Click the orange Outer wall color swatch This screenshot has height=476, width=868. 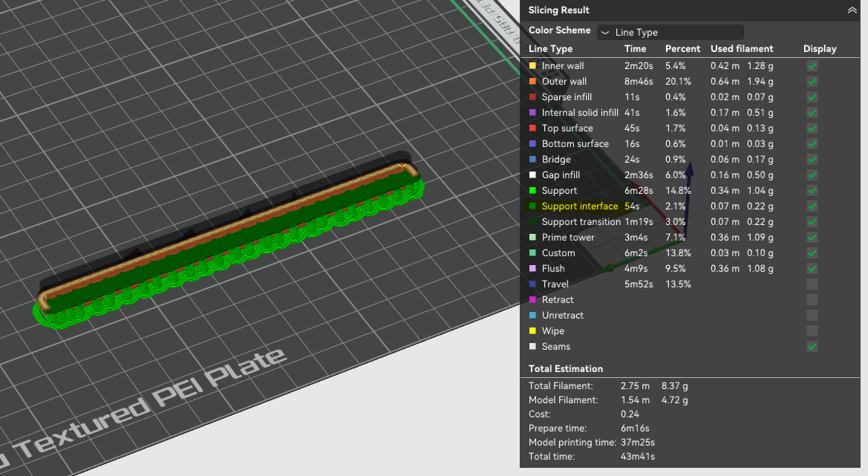pyautogui.click(x=532, y=82)
